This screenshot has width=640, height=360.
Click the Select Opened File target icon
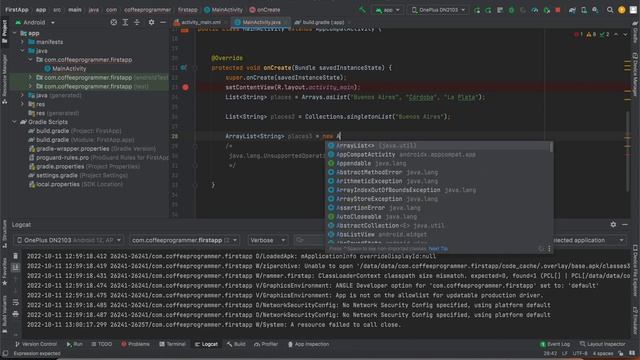(x=114, y=22)
